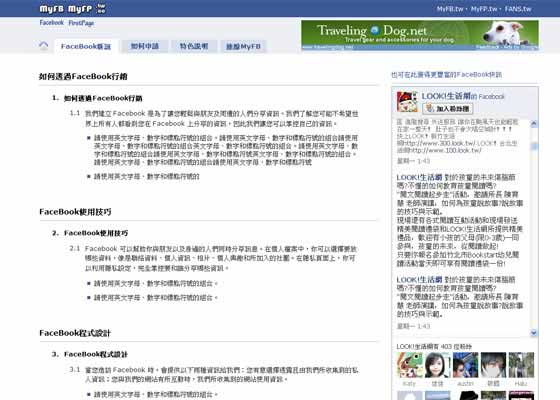Click the fan icon on 加入粉絲團 button
Screen dimensions: 560x400
click(429, 108)
